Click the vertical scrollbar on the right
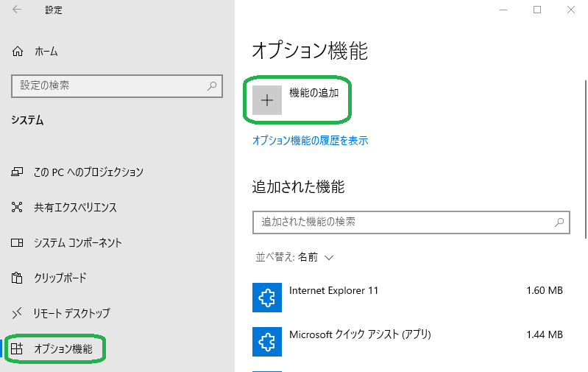This screenshot has height=372, width=588. pyautogui.click(x=585, y=159)
